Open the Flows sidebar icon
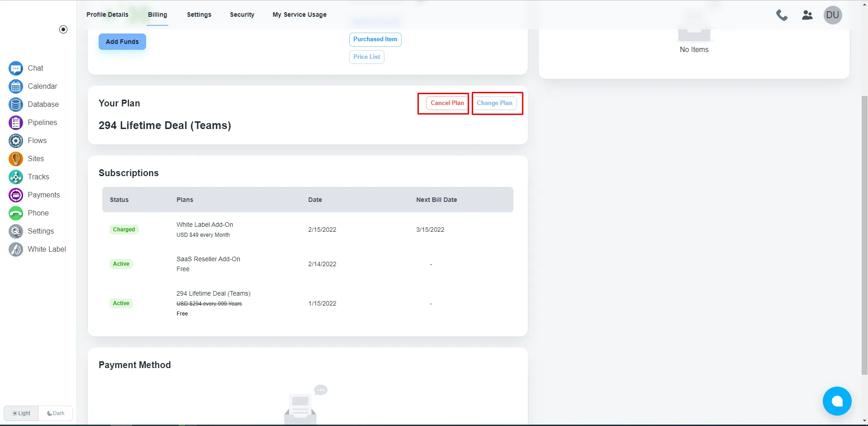This screenshot has height=426, width=868. [16, 141]
